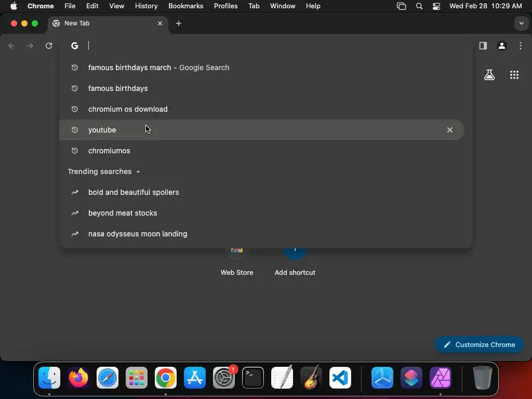Viewport: 532px width, 399px height.
Task: Open the Window menu
Action: click(283, 6)
